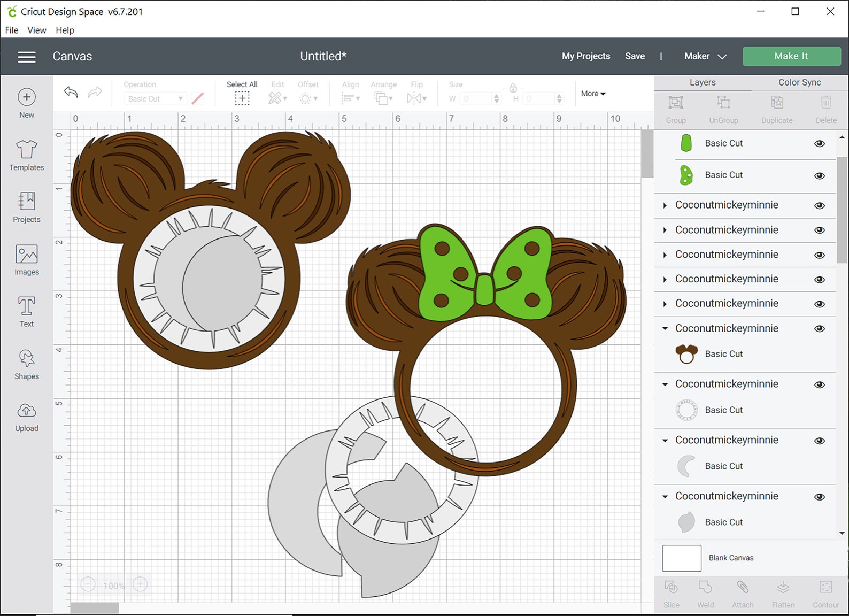The height and width of the screenshot is (616, 849).
Task: Redo the last action
Action: click(x=95, y=93)
